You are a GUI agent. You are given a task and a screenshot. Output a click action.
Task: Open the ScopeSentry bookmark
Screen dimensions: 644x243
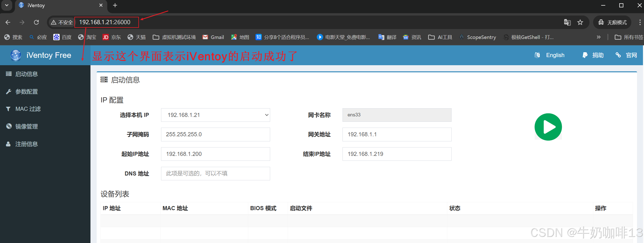pyautogui.click(x=478, y=37)
